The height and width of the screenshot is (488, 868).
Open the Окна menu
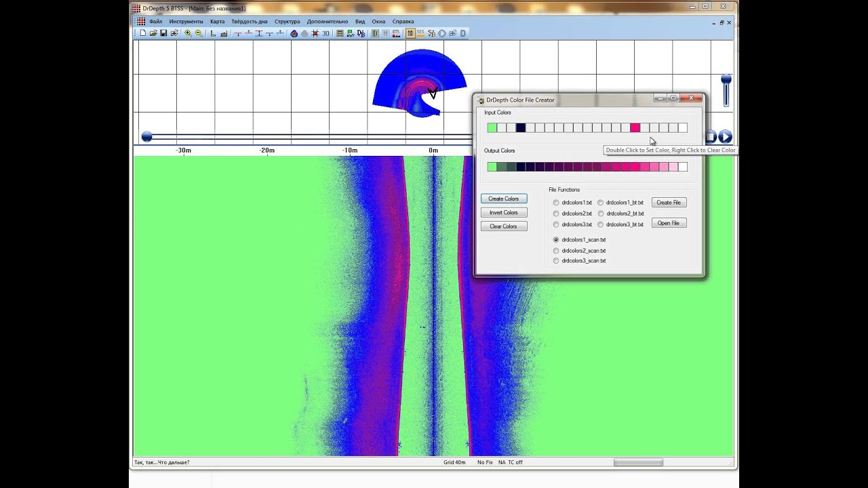point(378,22)
